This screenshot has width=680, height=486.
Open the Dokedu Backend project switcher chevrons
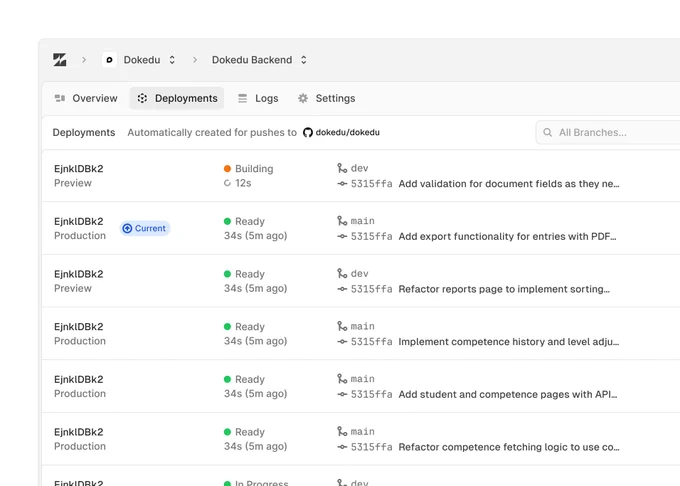click(304, 60)
